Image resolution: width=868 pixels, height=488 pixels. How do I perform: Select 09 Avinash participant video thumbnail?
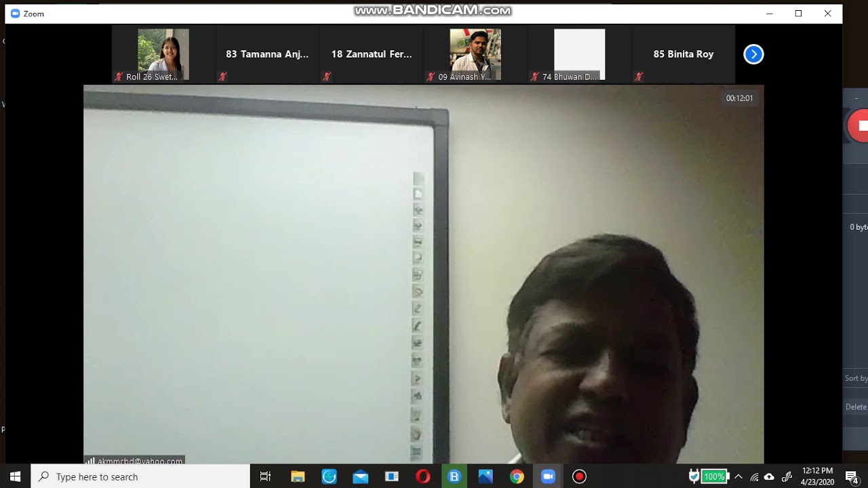point(475,54)
